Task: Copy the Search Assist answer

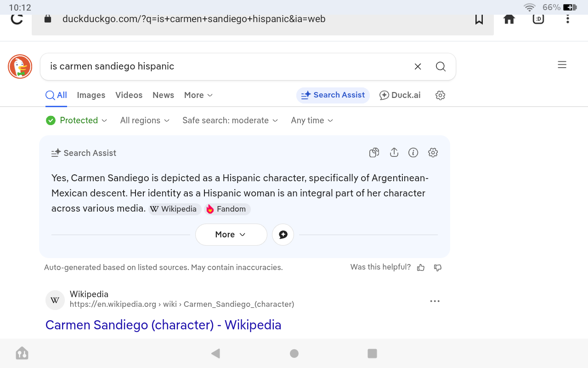Action: (374, 153)
